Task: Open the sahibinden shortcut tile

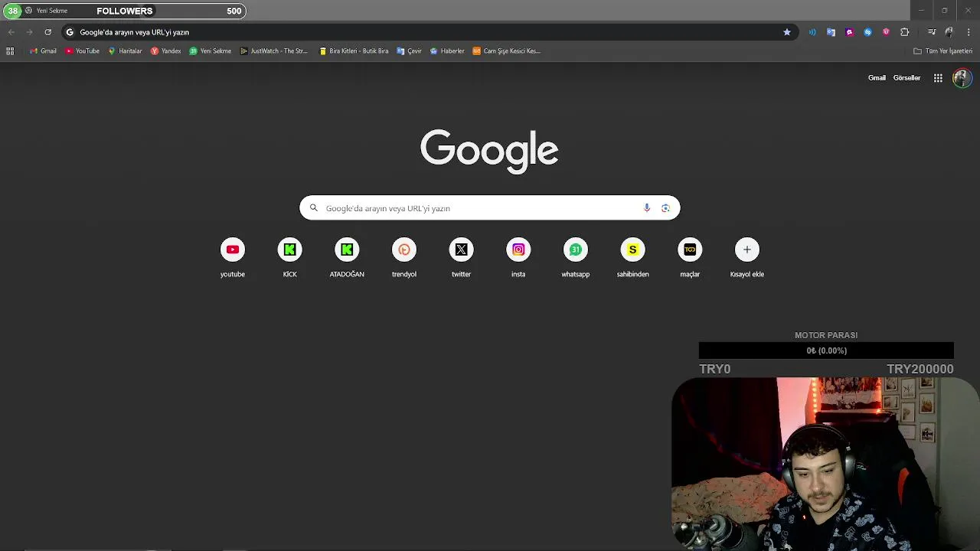Action: coord(632,258)
